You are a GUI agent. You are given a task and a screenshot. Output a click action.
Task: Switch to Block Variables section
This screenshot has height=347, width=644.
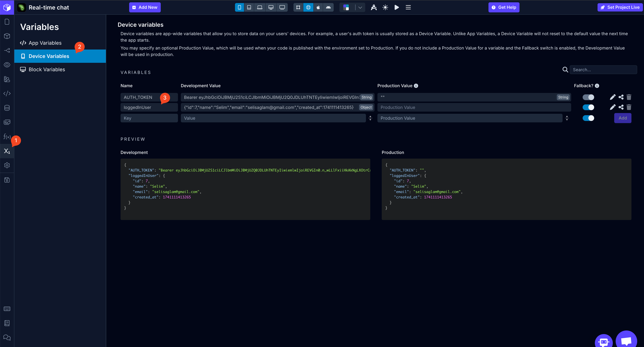[60, 69]
